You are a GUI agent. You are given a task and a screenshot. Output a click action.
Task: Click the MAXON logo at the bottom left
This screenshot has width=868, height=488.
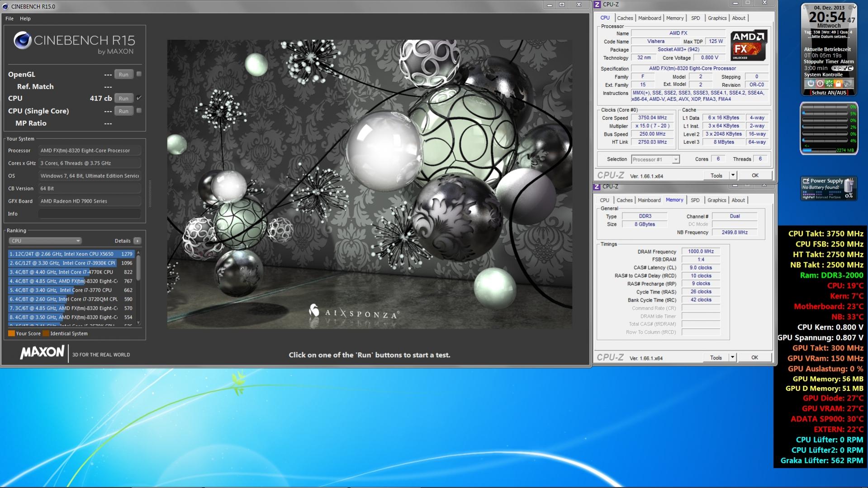click(42, 353)
